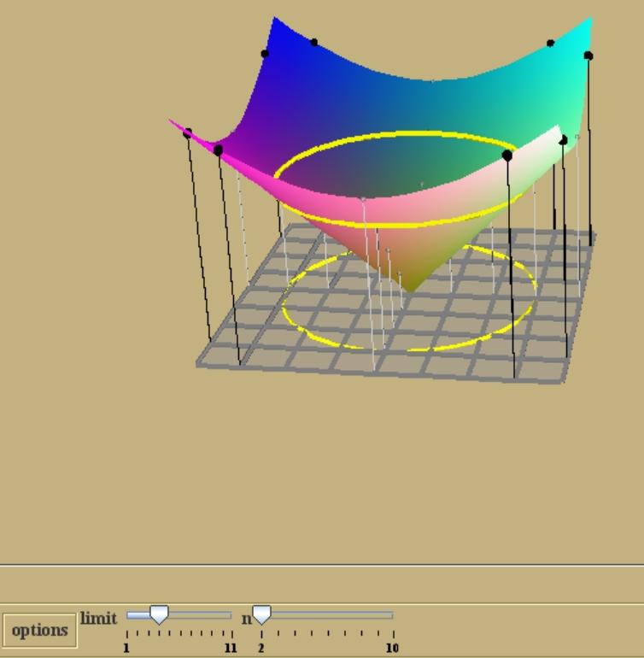Image resolution: width=644 pixels, height=658 pixels.
Task: Click the "11" label under limit slider
Action: 231,649
